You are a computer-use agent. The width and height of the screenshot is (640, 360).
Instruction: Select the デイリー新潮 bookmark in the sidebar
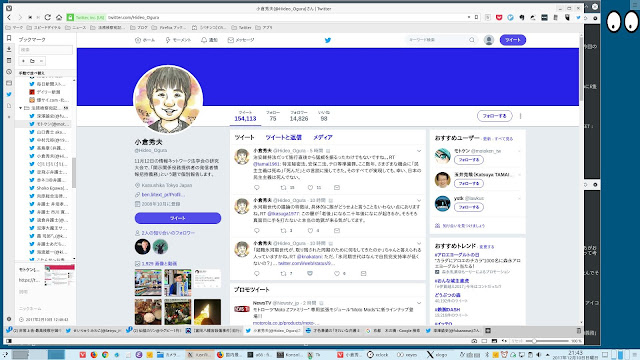(x=48, y=92)
